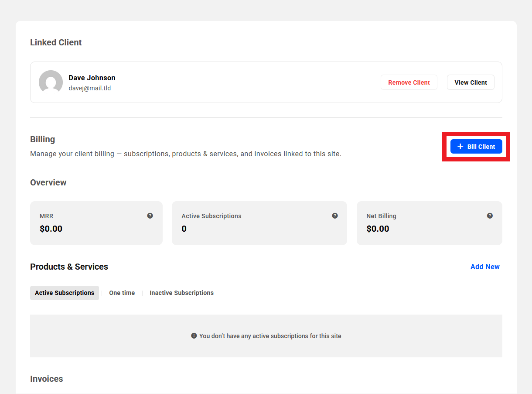
Task: Open the View Client button
Action: (471, 82)
